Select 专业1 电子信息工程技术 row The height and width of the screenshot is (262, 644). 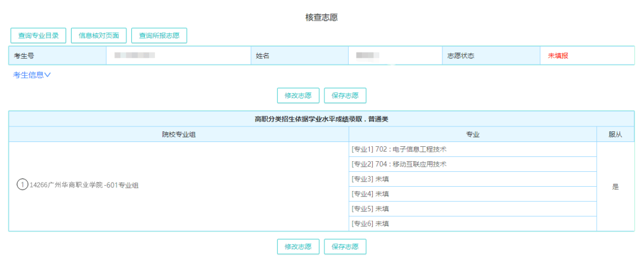pos(399,149)
